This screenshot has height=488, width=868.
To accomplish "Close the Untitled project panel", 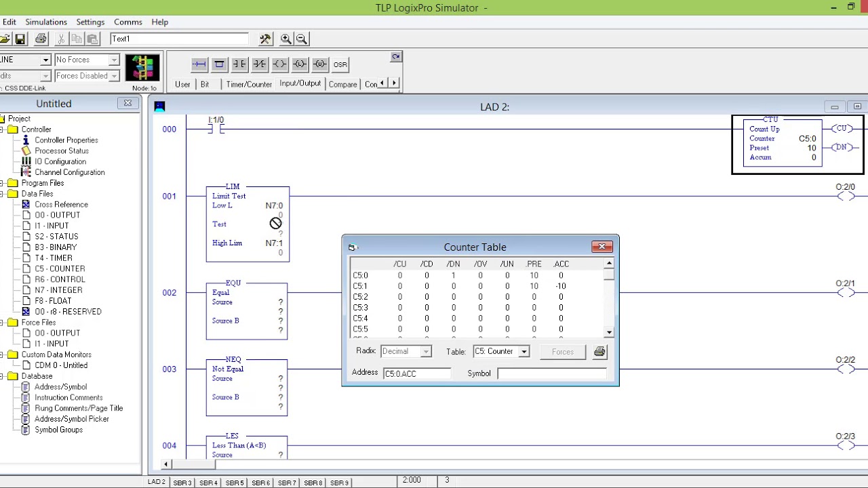I will pyautogui.click(x=127, y=103).
